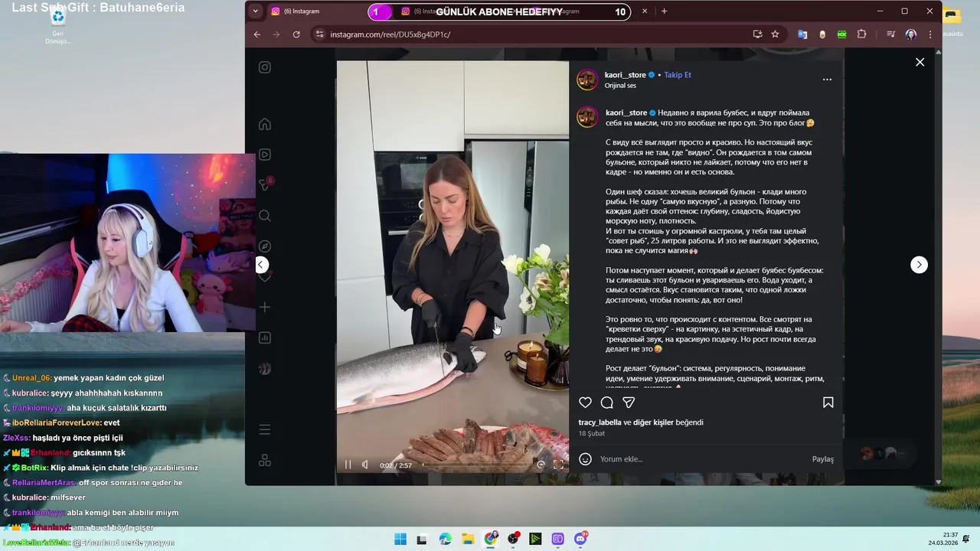Open three-dot options for the post
The image size is (980, 551).
[827, 80]
